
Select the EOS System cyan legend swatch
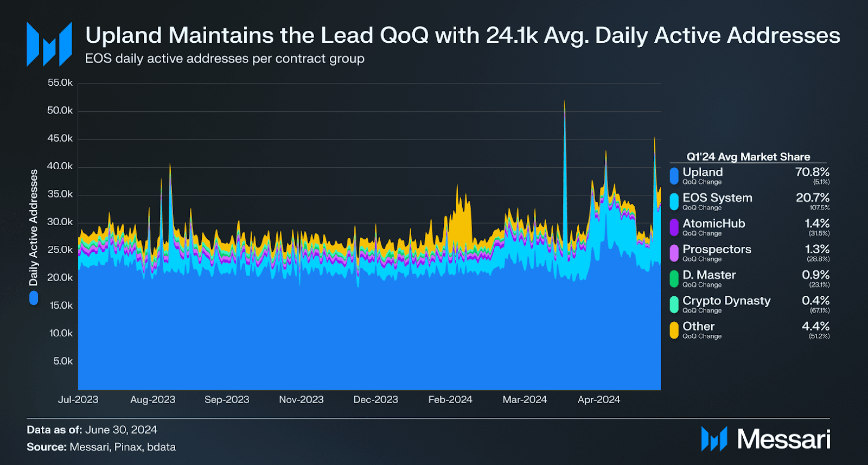674,202
